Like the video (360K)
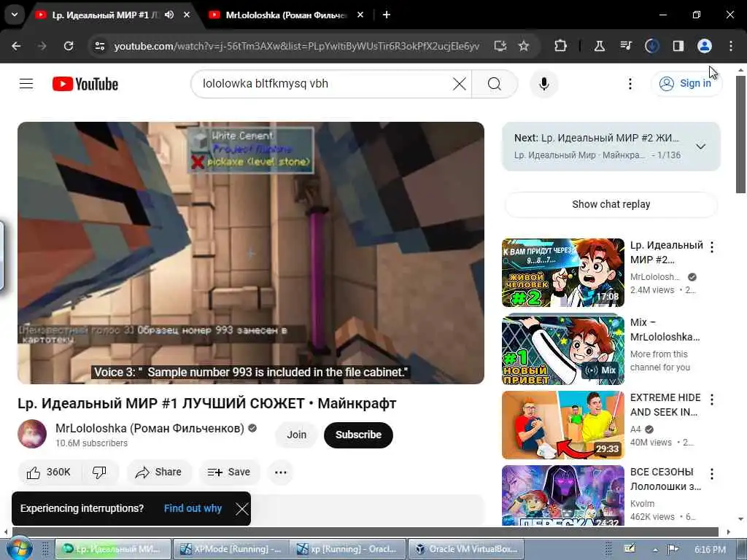Viewport: 747px width, 560px height. coord(49,472)
